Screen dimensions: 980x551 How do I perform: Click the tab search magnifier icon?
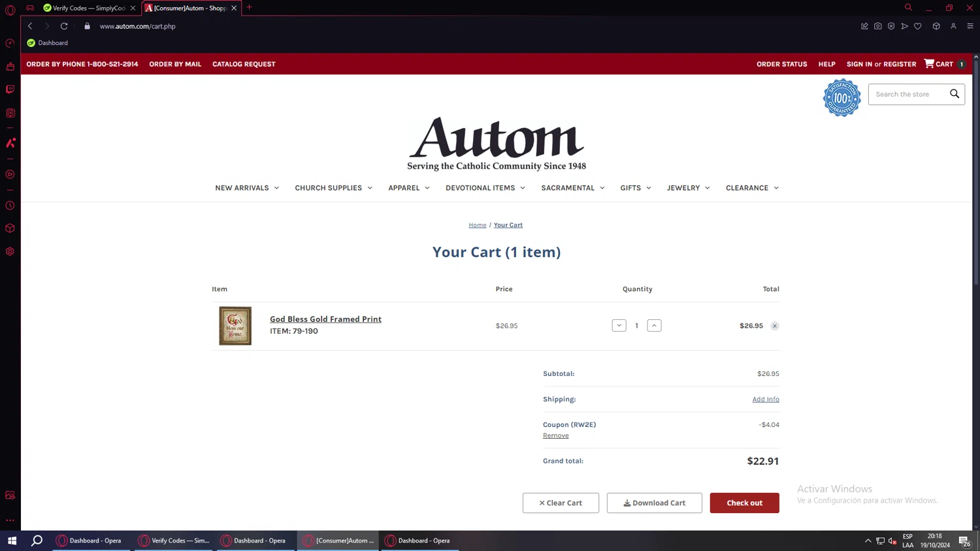coord(908,8)
